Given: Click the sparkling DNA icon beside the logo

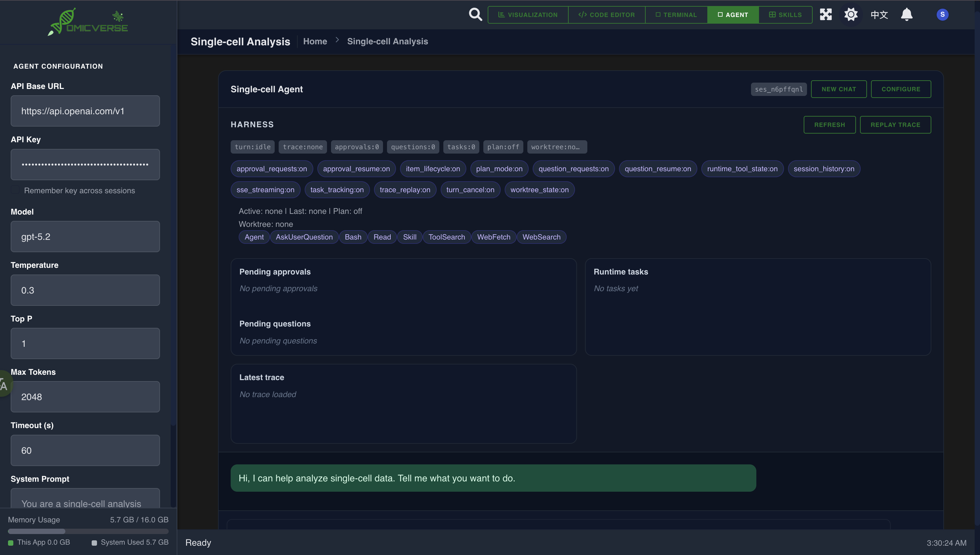Looking at the screenshot, I should (118, 17).
